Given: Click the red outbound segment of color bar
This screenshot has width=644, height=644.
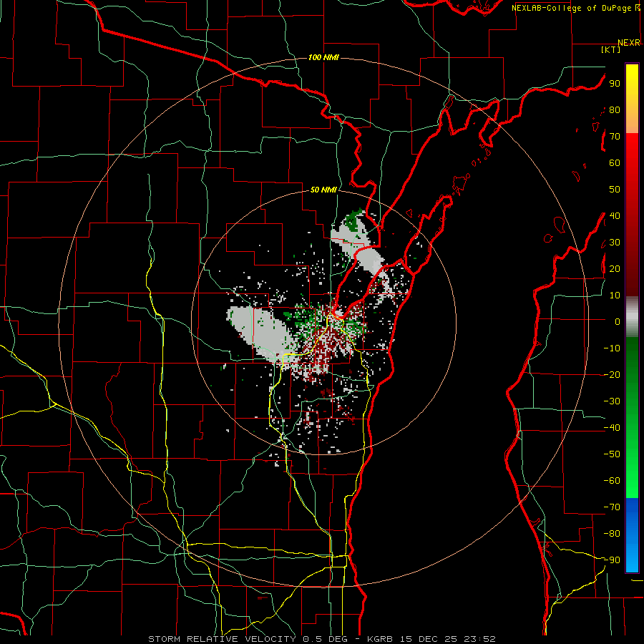Looking at the screenshot, I should point(632,215).
